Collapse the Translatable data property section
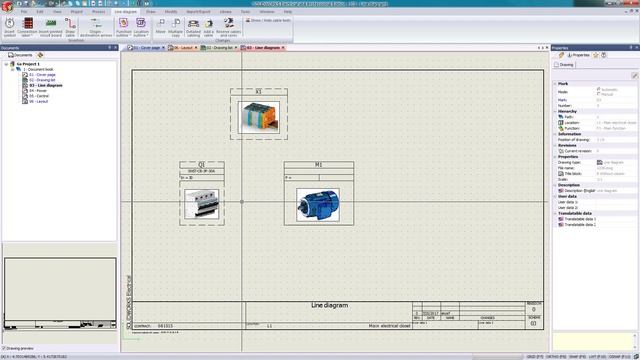This screenshot has width=640, height=360. [x=555, y=213]
